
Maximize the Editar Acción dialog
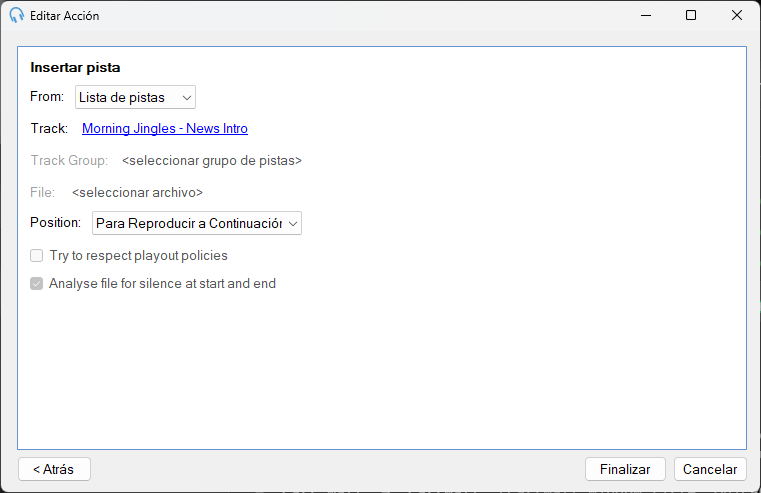(691, 16)
